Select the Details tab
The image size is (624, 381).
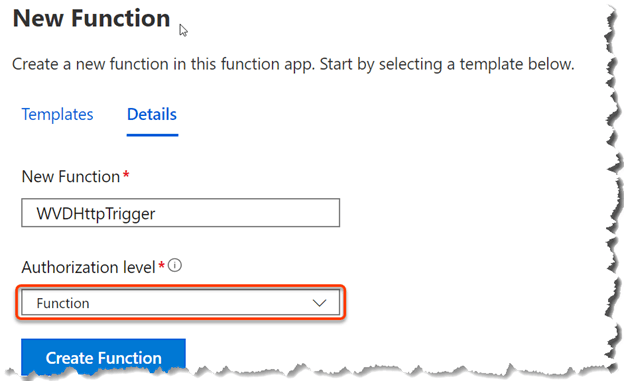point(152,115)
